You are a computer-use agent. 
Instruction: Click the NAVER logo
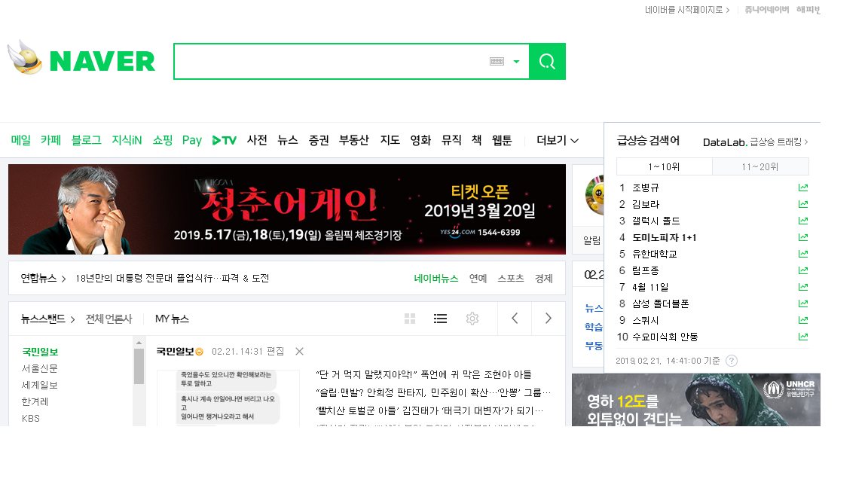click(102, 61)
